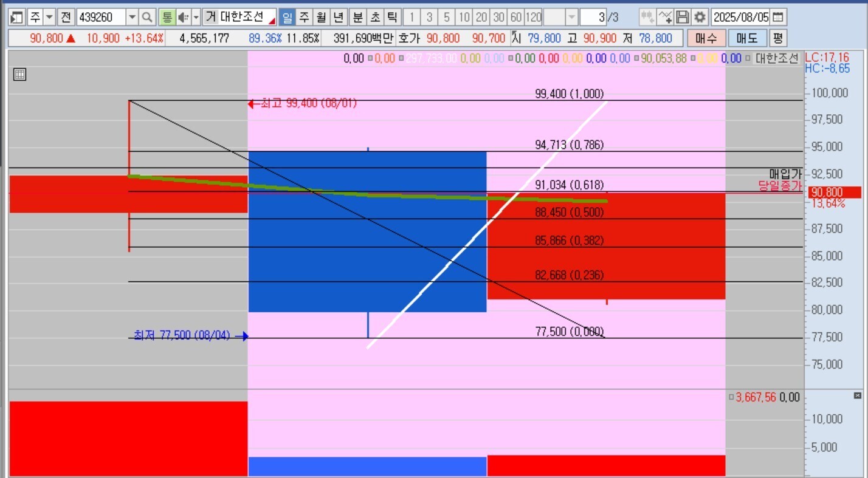
Task: Click the 120 period button
Action: (x=533, y=17)
